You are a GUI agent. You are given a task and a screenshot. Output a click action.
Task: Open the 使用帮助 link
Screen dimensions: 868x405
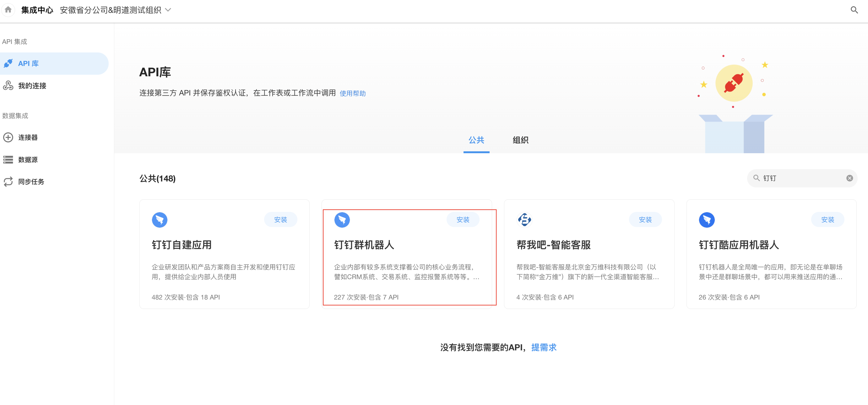click(352, 93)
